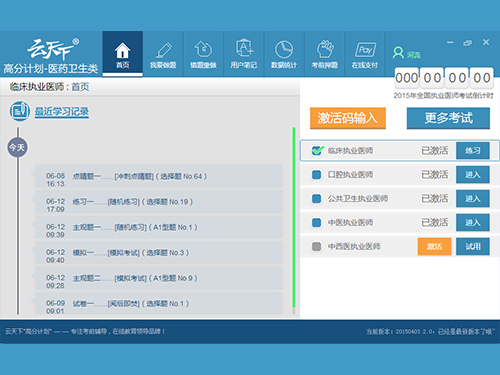
Task: Click the footer slogan 云天下高分计划
Action: pyautogui.click(x=85, y=331)
